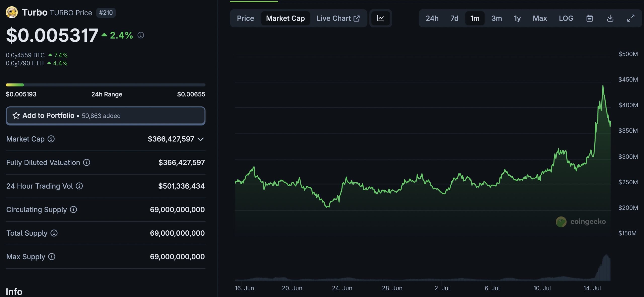Switch chart type with line chart icon

point(381,18)
